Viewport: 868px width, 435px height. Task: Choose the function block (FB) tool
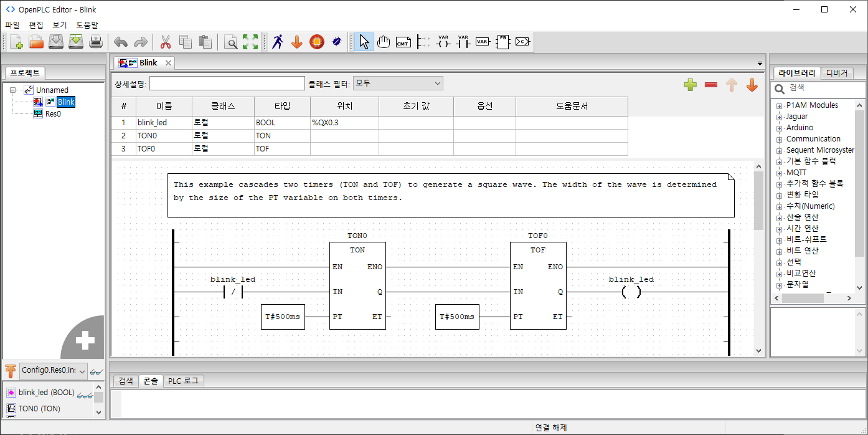pyautogui.click(x=502, y=42)
